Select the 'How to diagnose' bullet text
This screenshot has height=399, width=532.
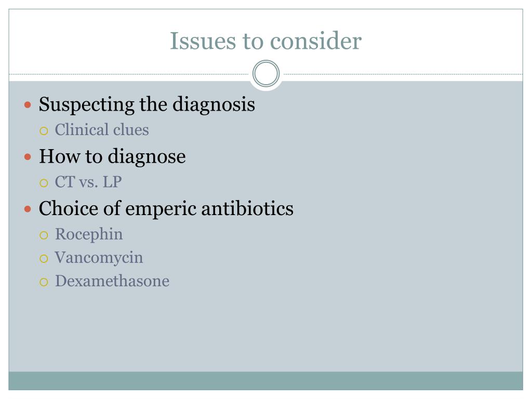click(x=112, y=156)
